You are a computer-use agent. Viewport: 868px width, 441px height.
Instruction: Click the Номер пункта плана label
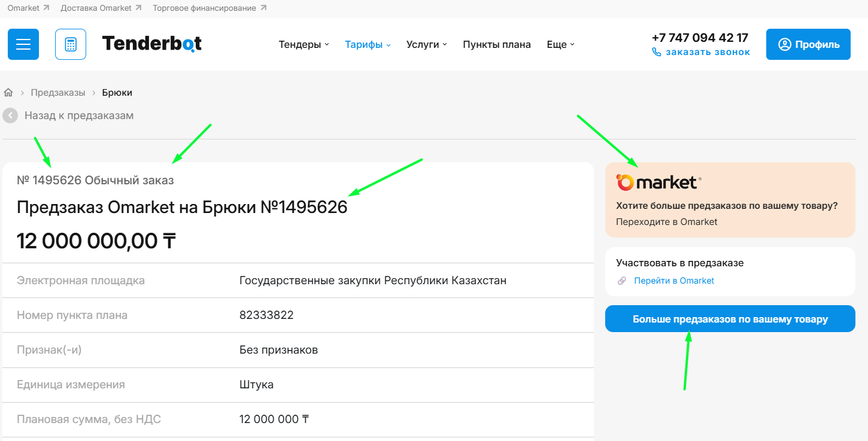[x=72, y=315]
